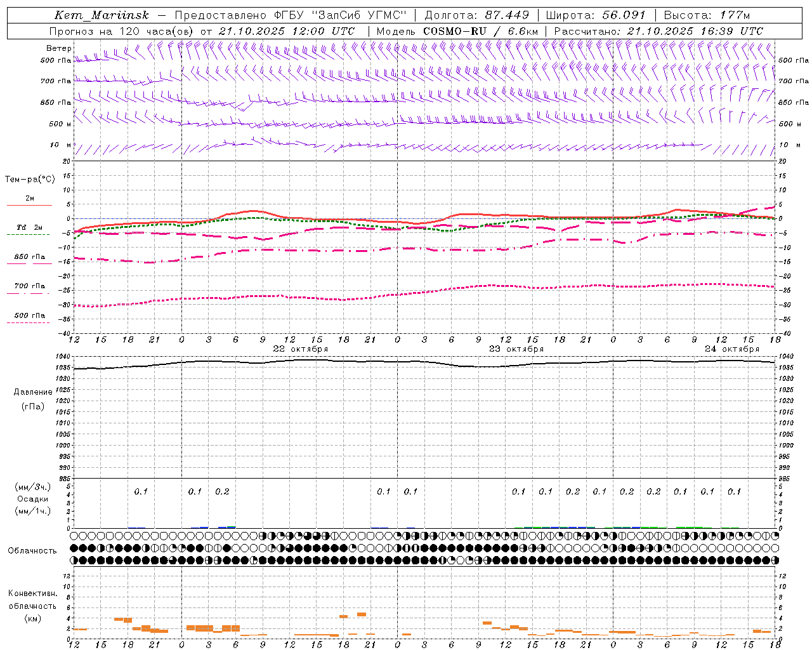Click the '(км)' unit under convective cloudiness
This screenshot has height=650, width=812.
33,619
